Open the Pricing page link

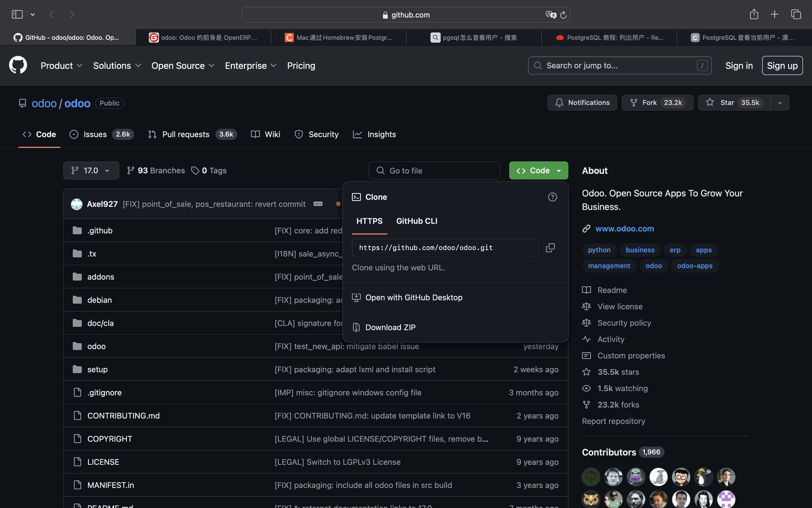[301, 66]
